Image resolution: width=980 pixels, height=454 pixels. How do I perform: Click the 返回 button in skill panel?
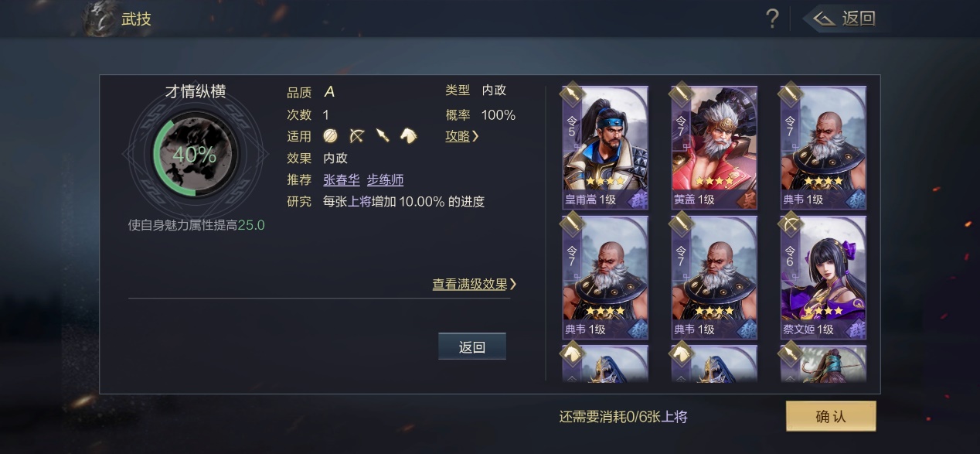tap(471, 346)
